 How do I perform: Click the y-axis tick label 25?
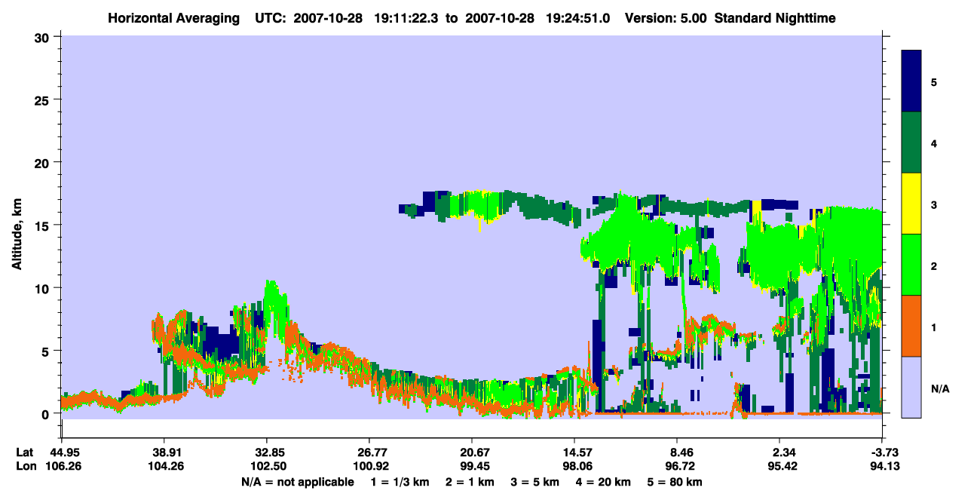(x=44, y=100)
